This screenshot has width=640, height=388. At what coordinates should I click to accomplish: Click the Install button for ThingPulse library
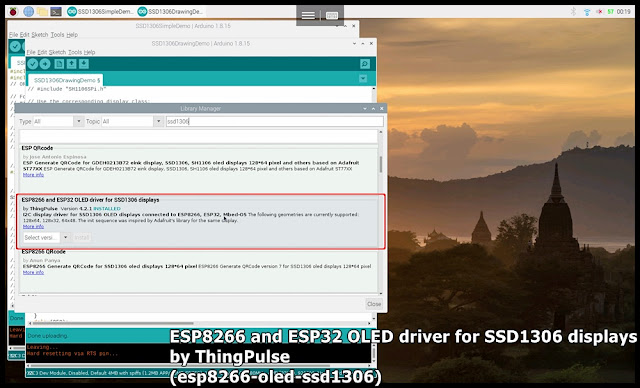tap(82, 237)
